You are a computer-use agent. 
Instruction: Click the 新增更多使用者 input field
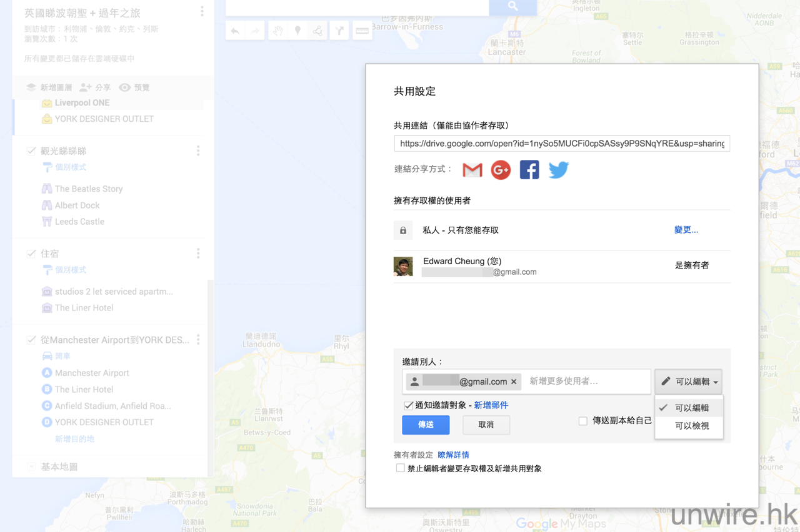click(586, 381)
